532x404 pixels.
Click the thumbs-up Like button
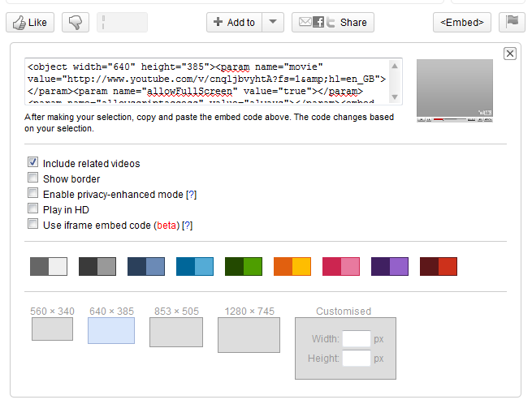[x=30, y=23]
